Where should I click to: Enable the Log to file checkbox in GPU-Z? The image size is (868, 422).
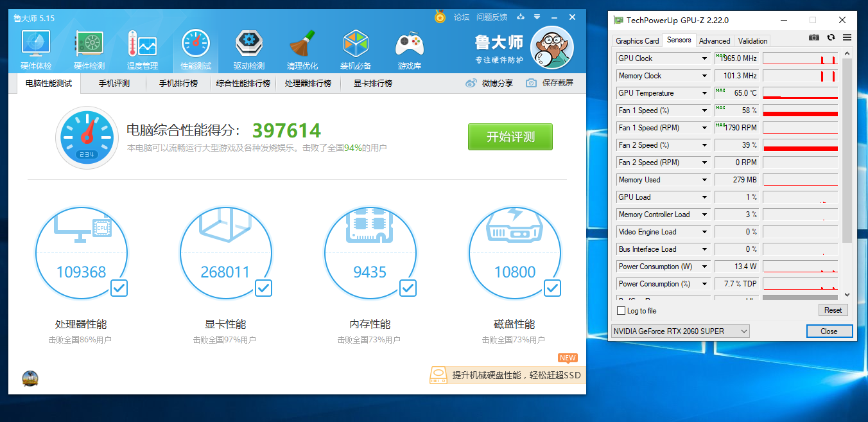coord(621,311)
